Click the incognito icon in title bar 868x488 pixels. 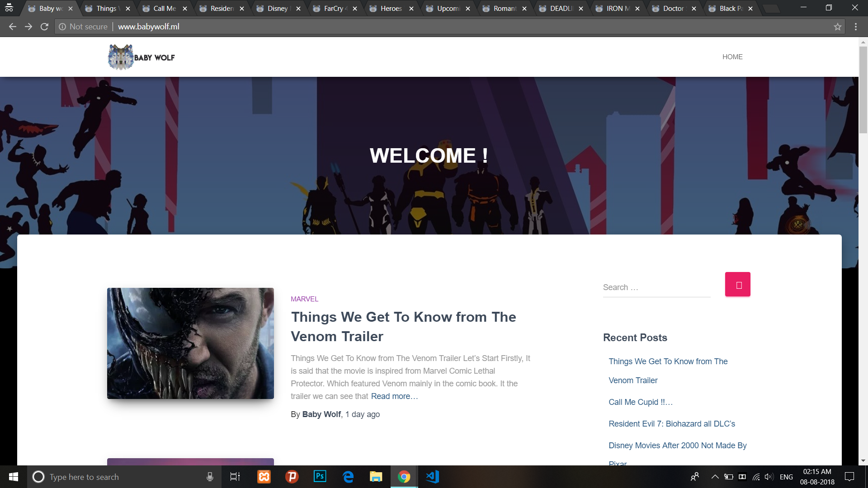point(9,7)
